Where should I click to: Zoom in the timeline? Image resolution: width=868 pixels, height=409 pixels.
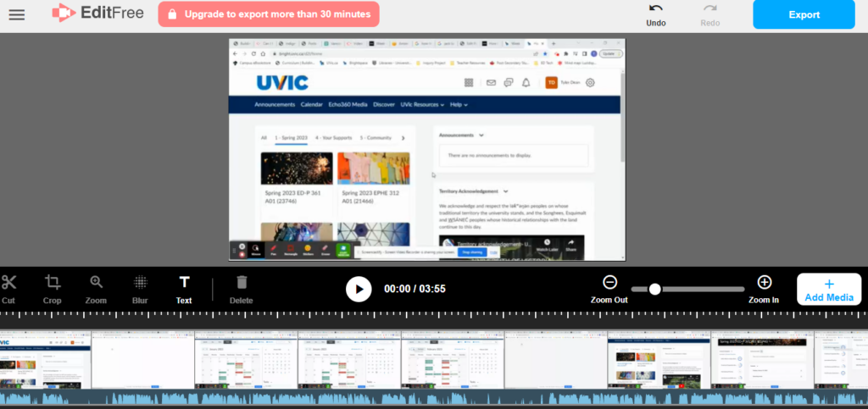pos(764,289)
